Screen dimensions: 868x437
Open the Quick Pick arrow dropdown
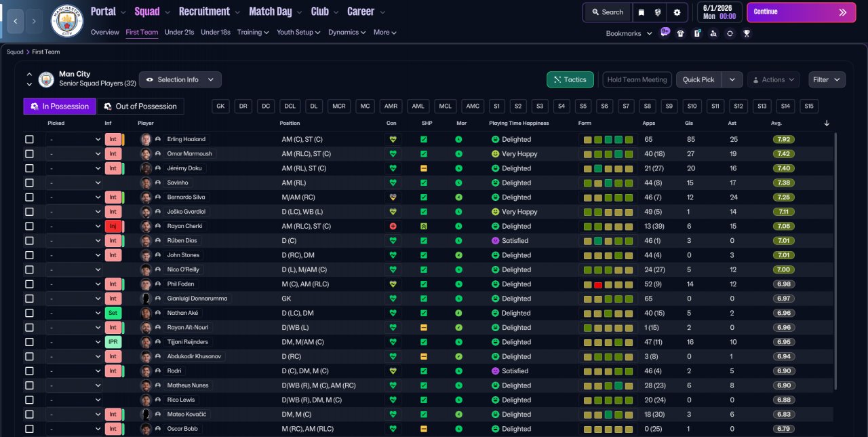pyautogui.click(x=732, y=79)
